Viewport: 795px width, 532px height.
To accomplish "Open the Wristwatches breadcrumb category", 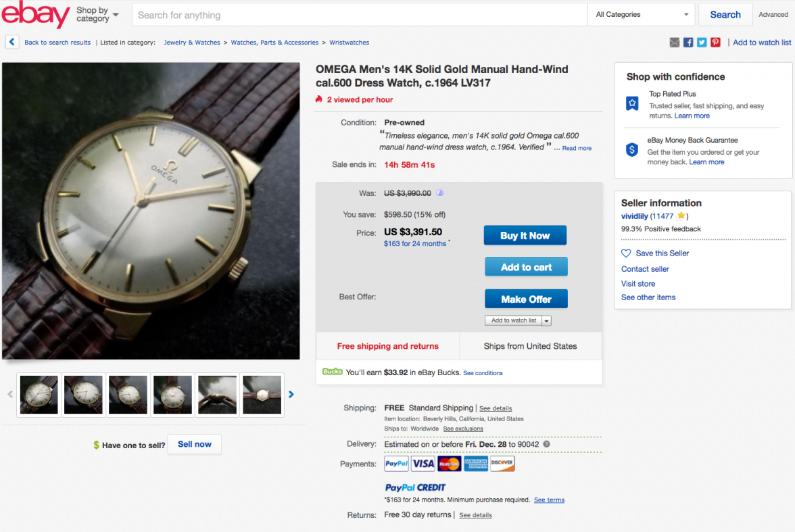I will click(350, 43).
